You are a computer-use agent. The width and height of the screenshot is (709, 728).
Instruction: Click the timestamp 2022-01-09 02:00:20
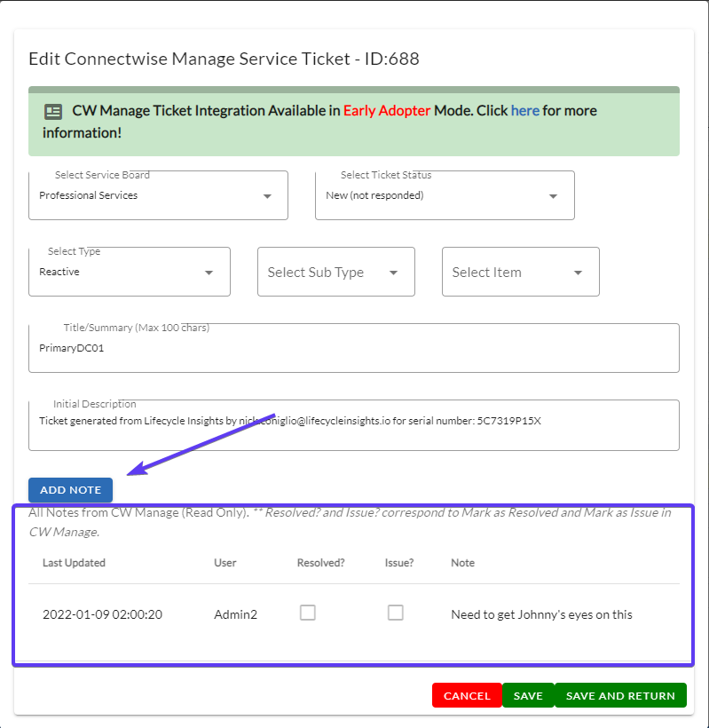click(103, 614)
